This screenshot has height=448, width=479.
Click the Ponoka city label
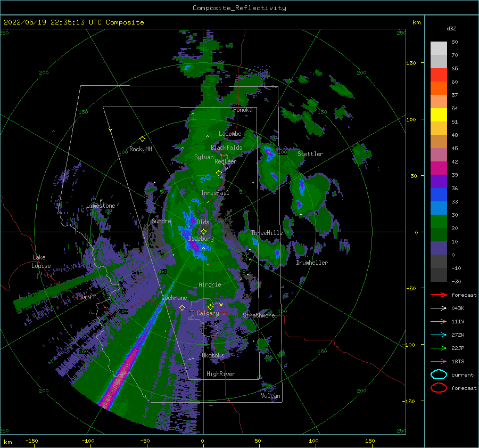[243, 110]
